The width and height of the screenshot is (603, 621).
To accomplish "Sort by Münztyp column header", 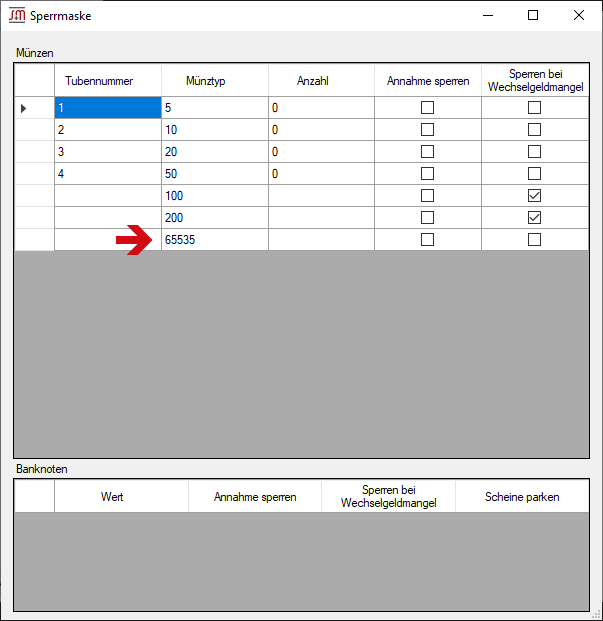I will click(x=214, y=81).
